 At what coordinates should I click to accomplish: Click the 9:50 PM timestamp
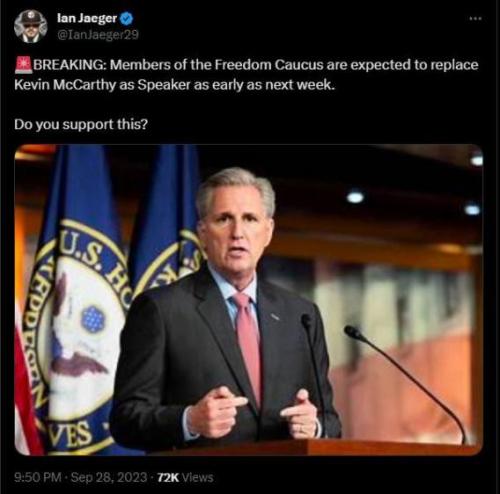point(38,477)
